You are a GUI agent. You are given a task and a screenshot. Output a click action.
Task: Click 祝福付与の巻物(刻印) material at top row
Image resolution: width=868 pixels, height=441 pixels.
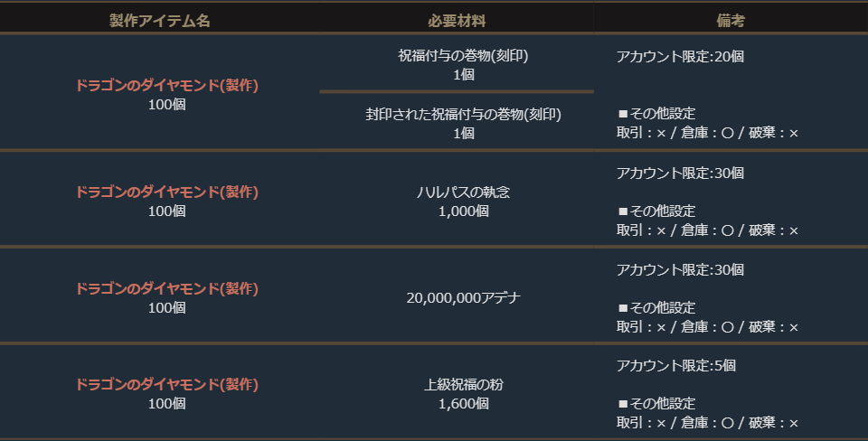point(464,56)
